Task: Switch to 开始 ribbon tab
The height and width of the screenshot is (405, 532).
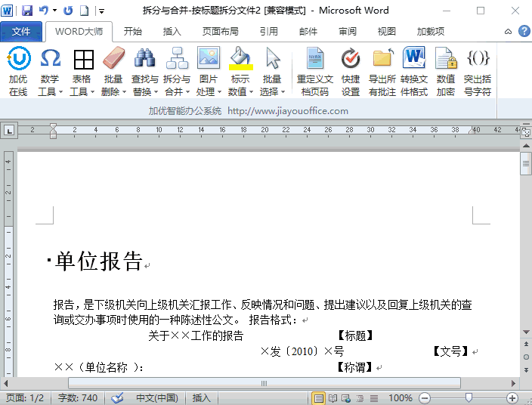Action: click(133, 32)
